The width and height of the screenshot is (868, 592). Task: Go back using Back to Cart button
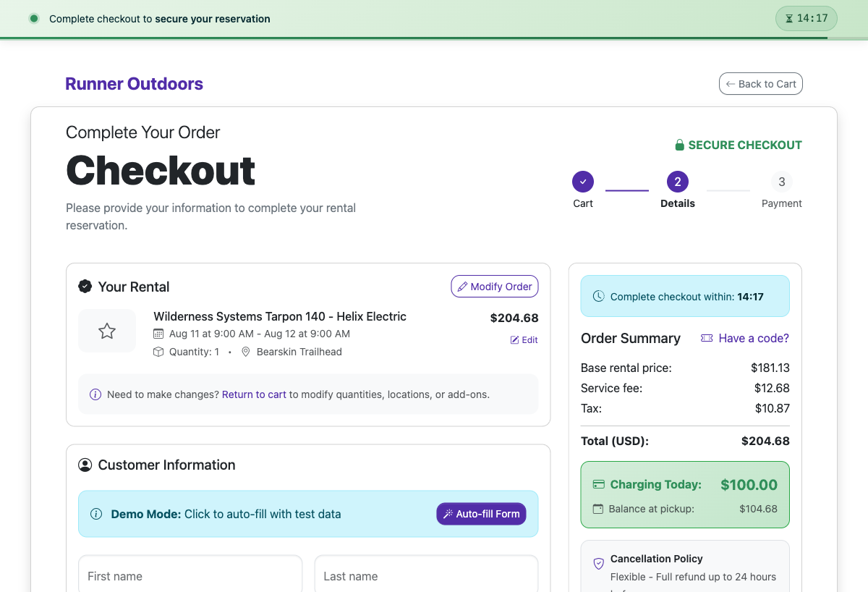pos(761,84)
